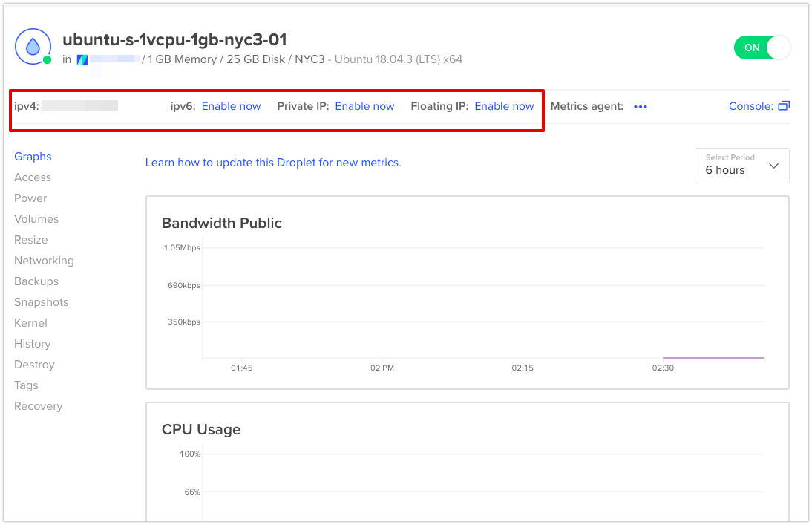This screenshot has width=812, height=525.
Task: Click the 690kbps axis label
Action: (x=184, y=285)
